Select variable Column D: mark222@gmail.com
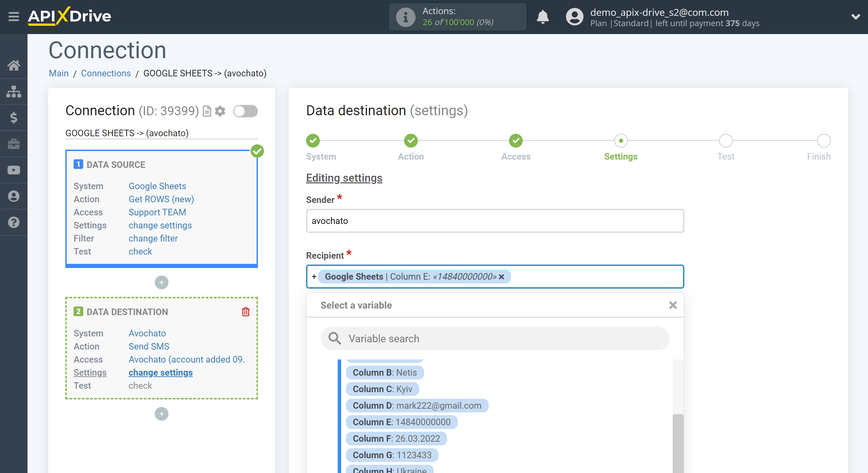Viewport: 868px width, 473px height. [417, 406]
